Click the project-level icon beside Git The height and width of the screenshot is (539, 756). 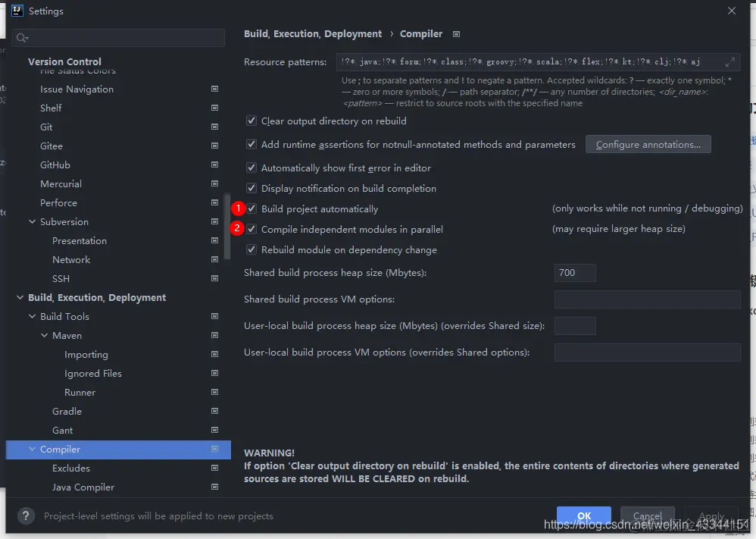(x=215, y=127)
